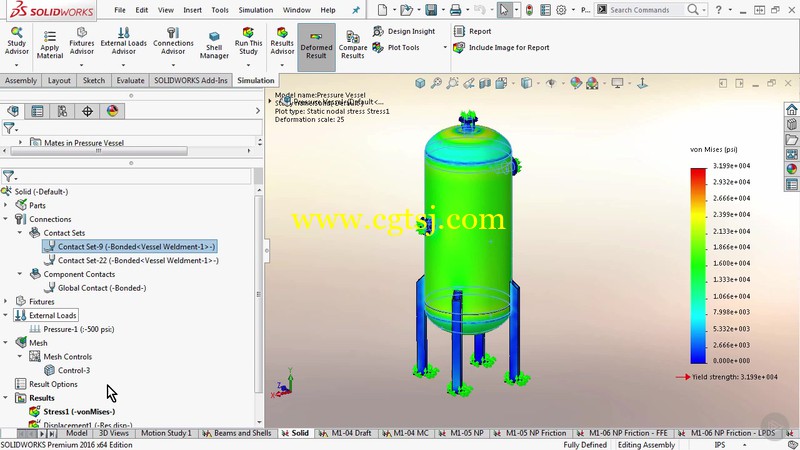Click the Section View icon
800x450 pixels.
pyautogui.click(x=485, y=83)
